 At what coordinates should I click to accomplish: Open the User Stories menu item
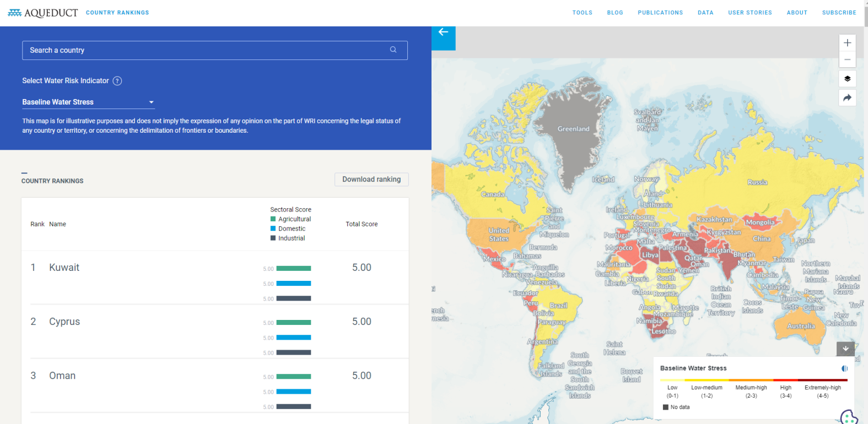click(x=750, y=13)
